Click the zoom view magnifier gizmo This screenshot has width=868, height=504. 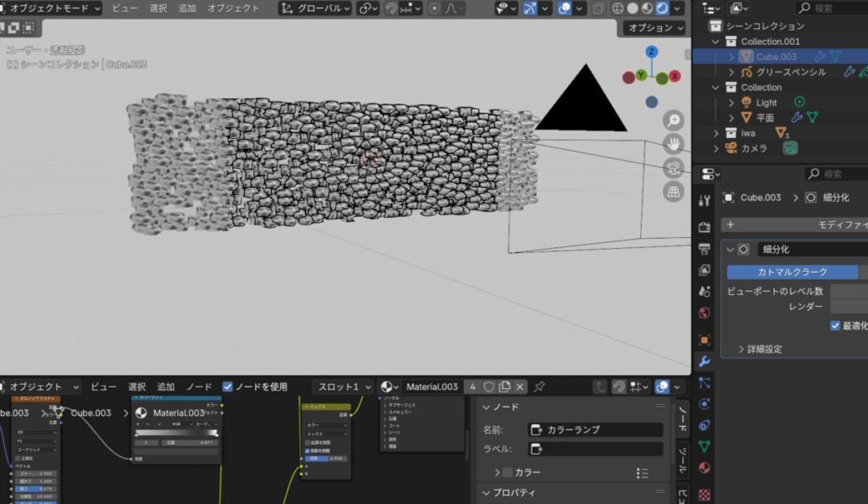coord(674,120)
